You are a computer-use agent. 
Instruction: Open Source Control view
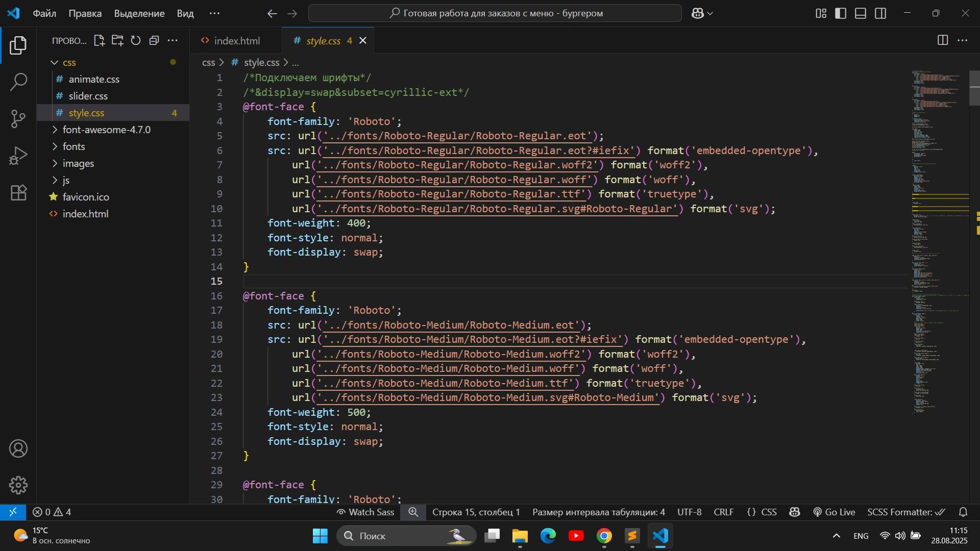tap(18, 118)
